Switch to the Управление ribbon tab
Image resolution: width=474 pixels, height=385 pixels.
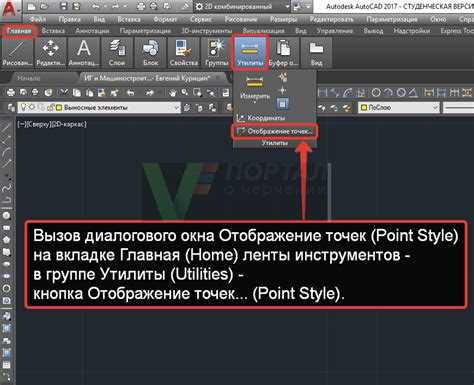334,31
